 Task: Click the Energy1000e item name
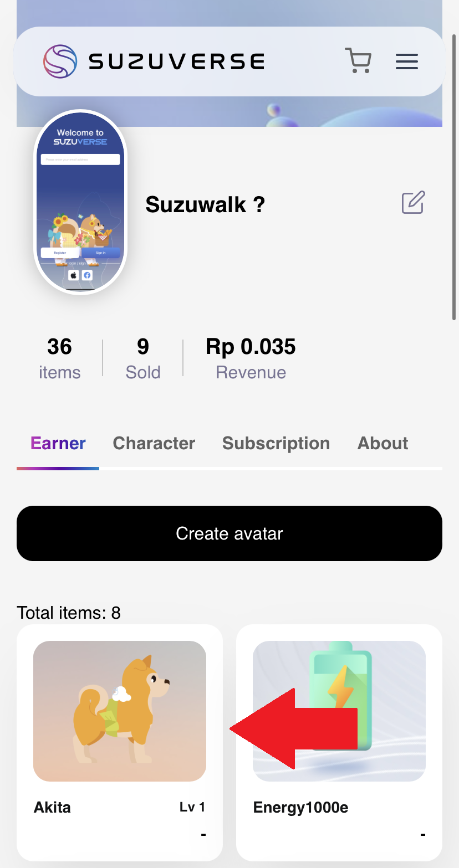300,807
